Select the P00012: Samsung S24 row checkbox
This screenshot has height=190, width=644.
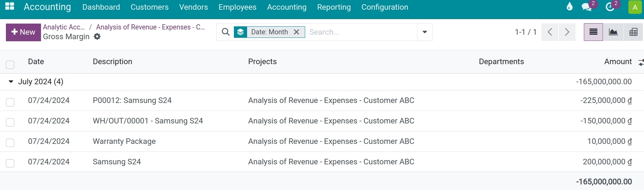[10, 102]
